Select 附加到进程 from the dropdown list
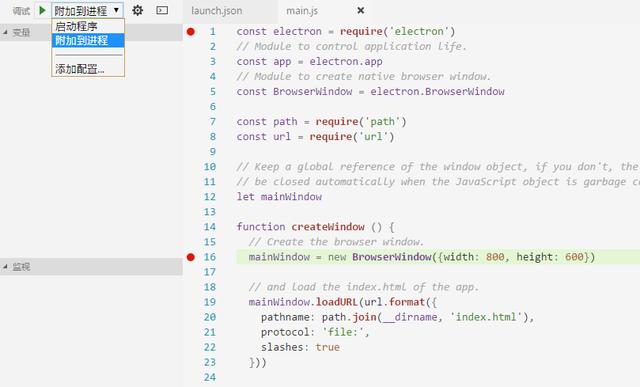The height and width of the screenshot is (387, 640). point(88,40)
